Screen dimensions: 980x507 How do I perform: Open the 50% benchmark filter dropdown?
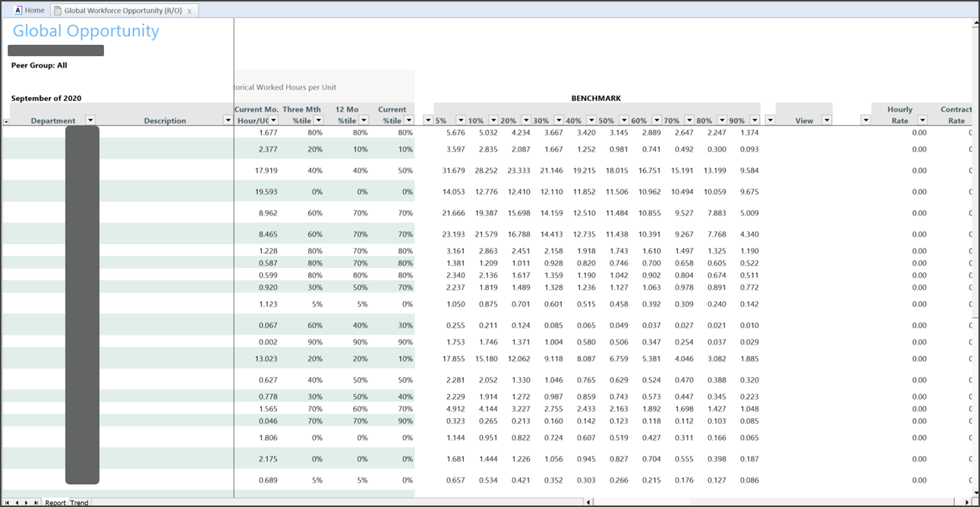tap(623, 120)
